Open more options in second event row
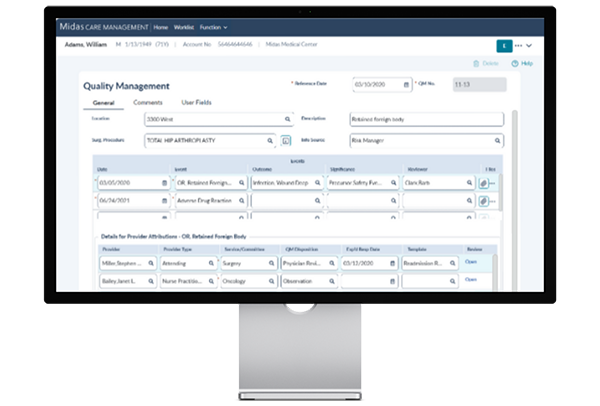The height and width of the screenshot is (406, 600). (492, 201)
